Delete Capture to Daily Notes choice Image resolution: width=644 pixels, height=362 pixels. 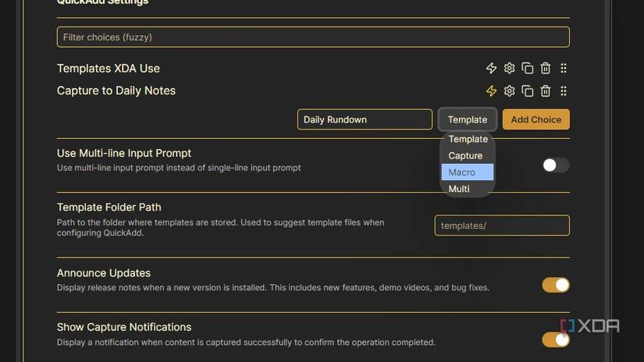[546, 91]
